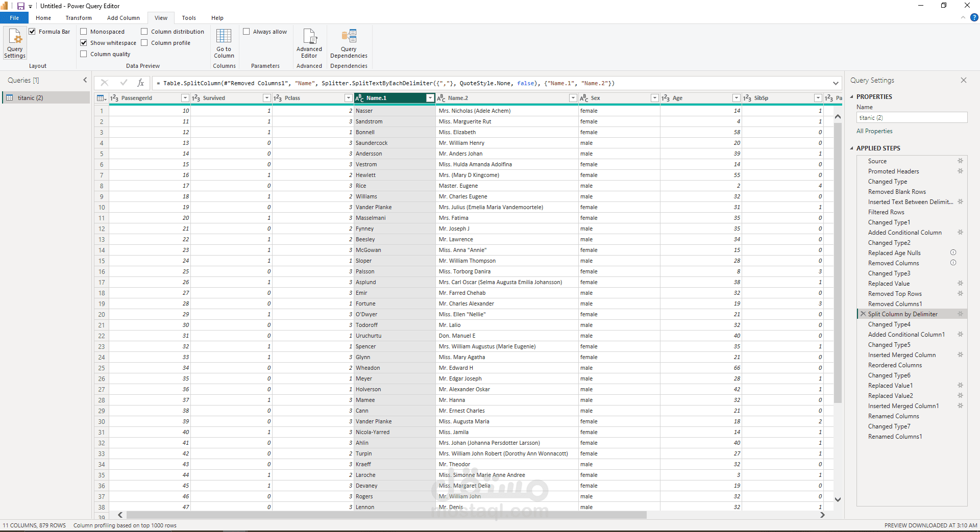Open gear settings for Source step
980x532 pixels.
pyautogui.click(x=960, y=161)
